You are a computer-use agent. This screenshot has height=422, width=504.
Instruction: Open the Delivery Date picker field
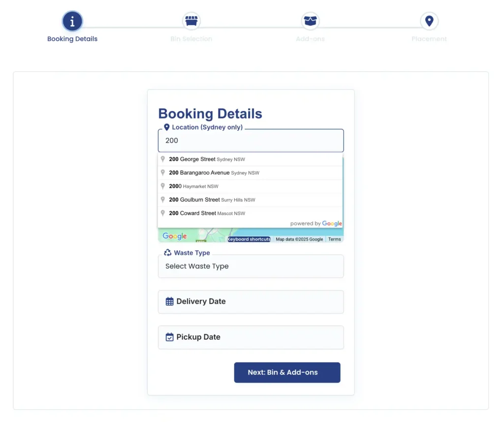pyautogui.click(x=251, y=302)
